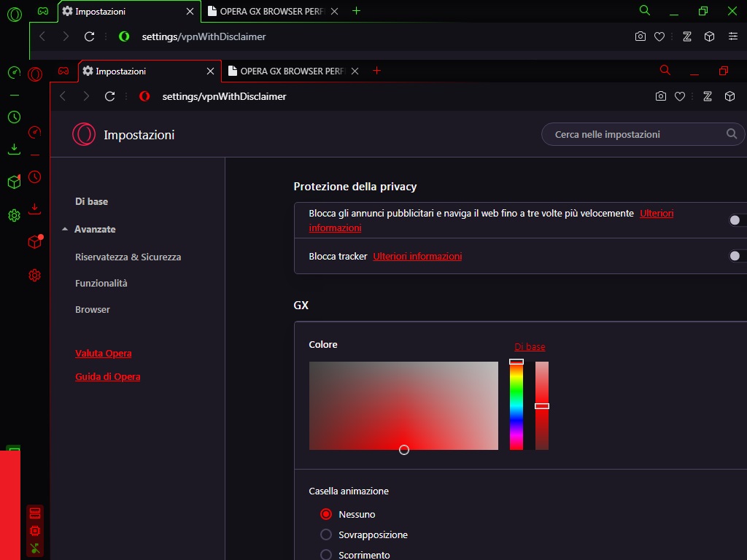
Task: Click the network limiter icon in red sidebar
Action: (x=35, y=548)
